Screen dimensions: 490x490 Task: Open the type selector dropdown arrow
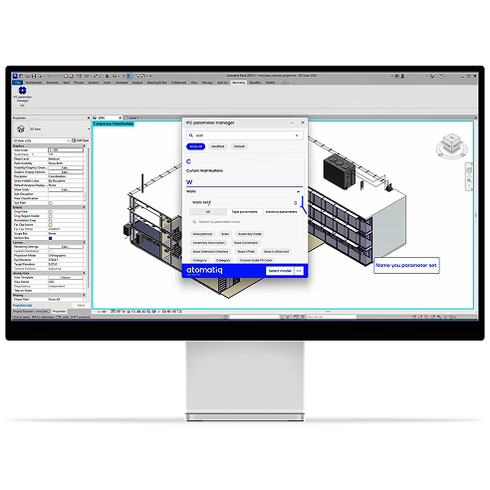[89, 129]
